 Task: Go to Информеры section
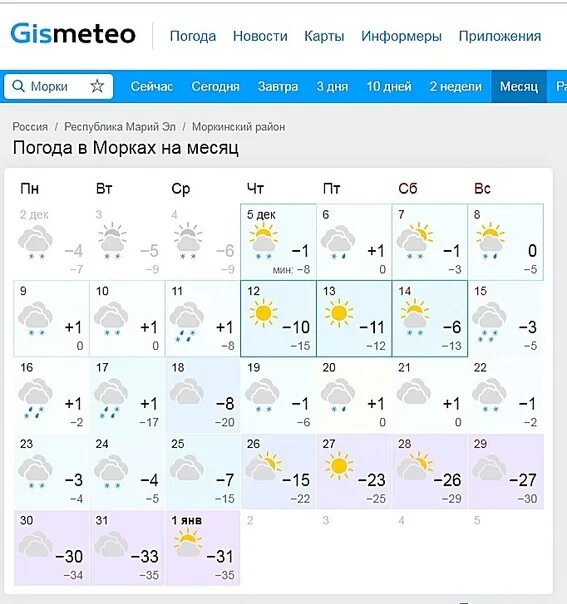coord(401,36)
